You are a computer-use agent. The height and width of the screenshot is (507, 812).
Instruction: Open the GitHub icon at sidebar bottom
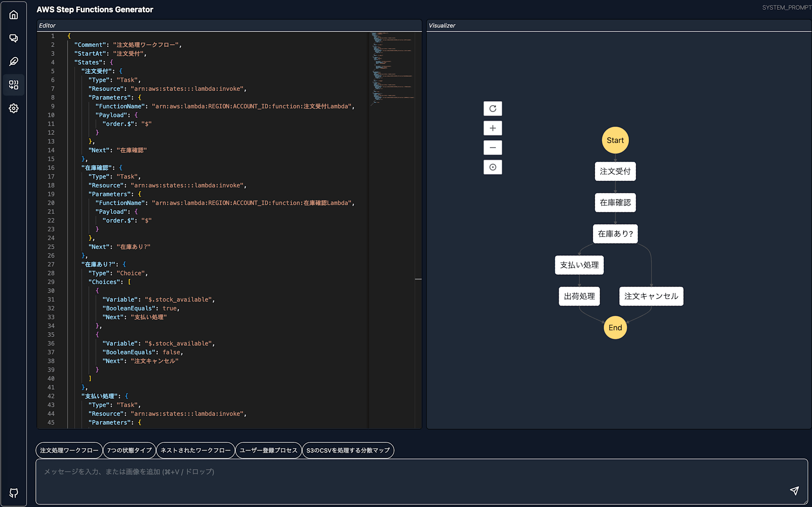pos(14,493)
